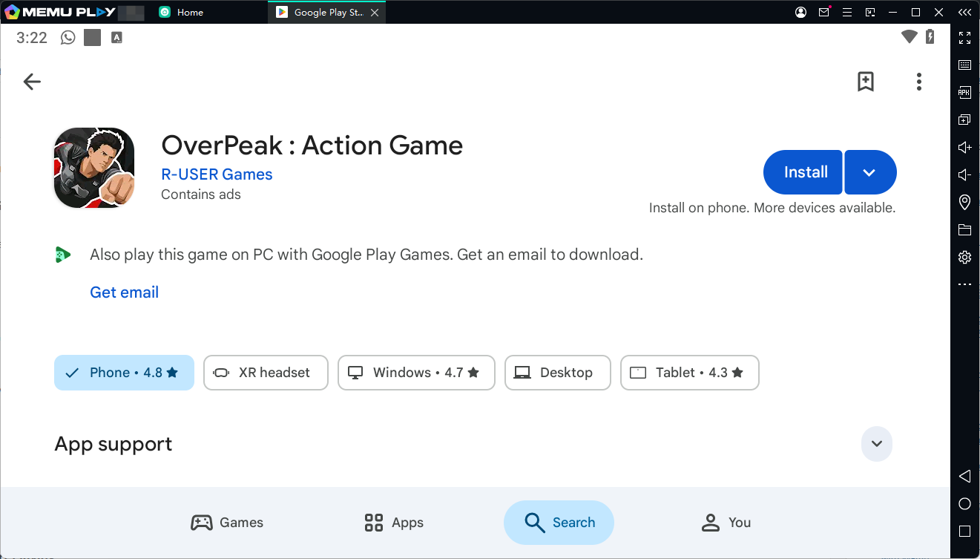Collapse the sidebar with the triple-chevron icon
Viewport: 980px width, 559px height.
click(964, 12)
